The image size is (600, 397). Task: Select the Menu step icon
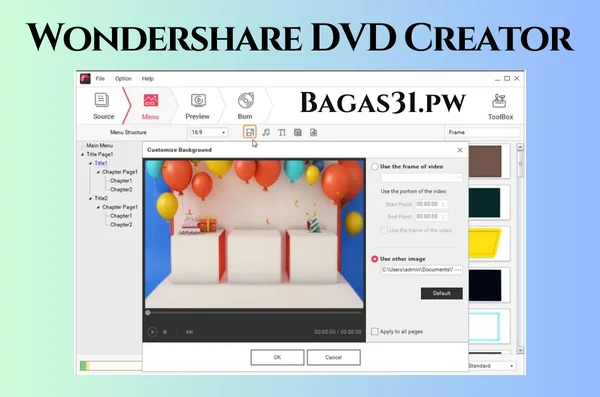pyautogui.click(x=150, y=100)
